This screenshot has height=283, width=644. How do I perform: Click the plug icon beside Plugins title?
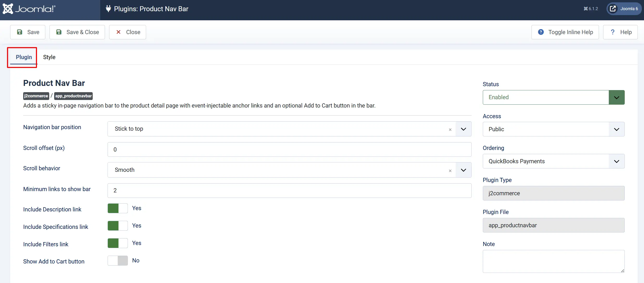point(108,9)
